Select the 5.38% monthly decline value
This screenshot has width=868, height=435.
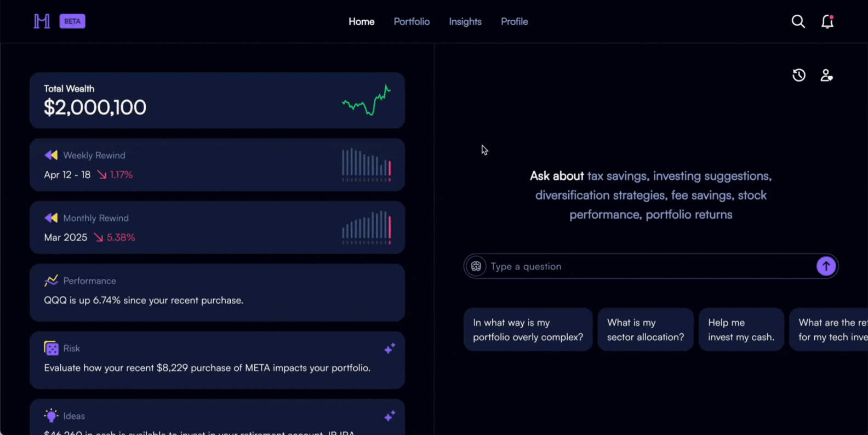tap(121, 237)
